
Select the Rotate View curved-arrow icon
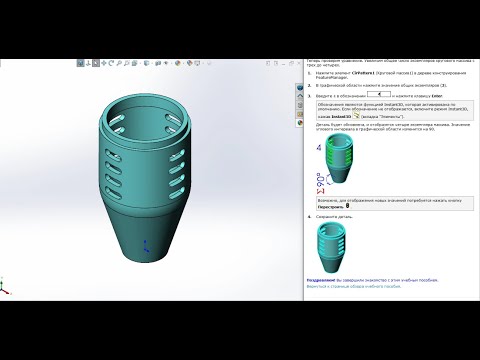[x=111, y=63]
